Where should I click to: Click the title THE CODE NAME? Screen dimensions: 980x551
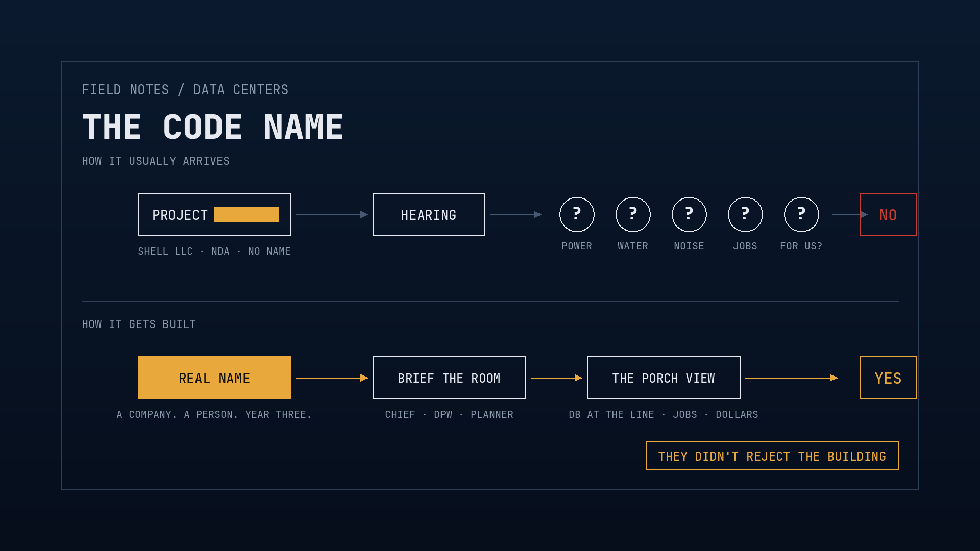[x=213, y=127]
